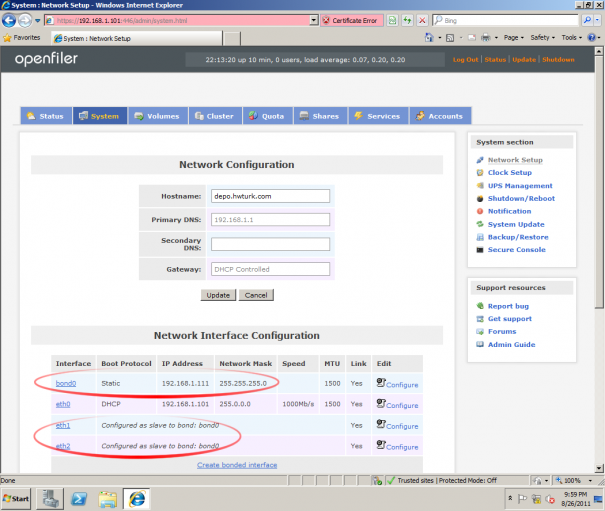The height and width of the screenshot is (511, 605).
Task: Click the Compatibility View icon
Action: [392, 20]
